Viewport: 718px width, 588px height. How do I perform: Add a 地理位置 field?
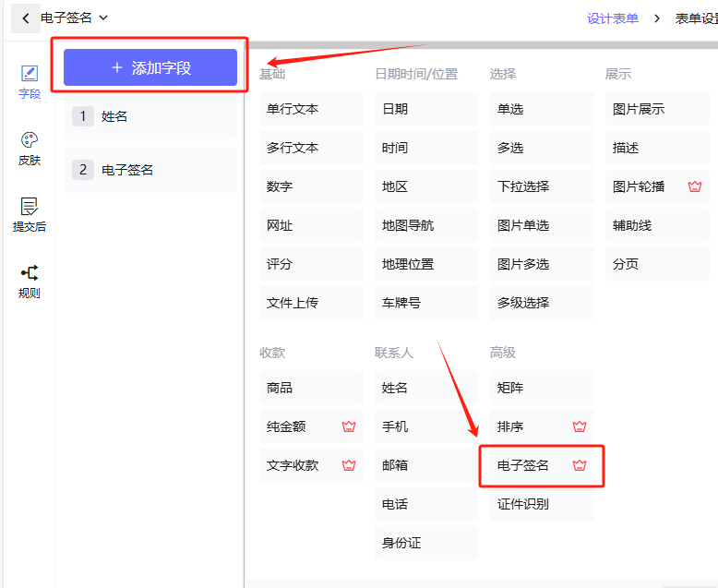tap(426, 264)
